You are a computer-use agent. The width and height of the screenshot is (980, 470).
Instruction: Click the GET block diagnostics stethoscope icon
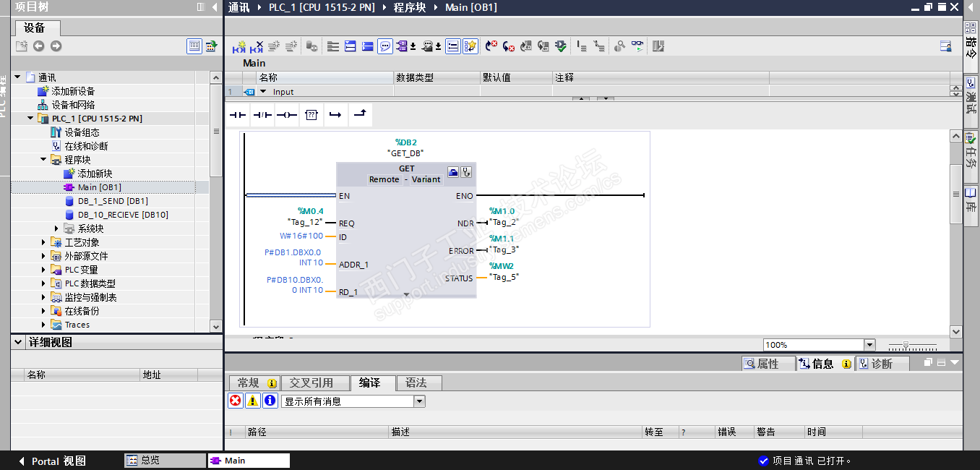467,172
